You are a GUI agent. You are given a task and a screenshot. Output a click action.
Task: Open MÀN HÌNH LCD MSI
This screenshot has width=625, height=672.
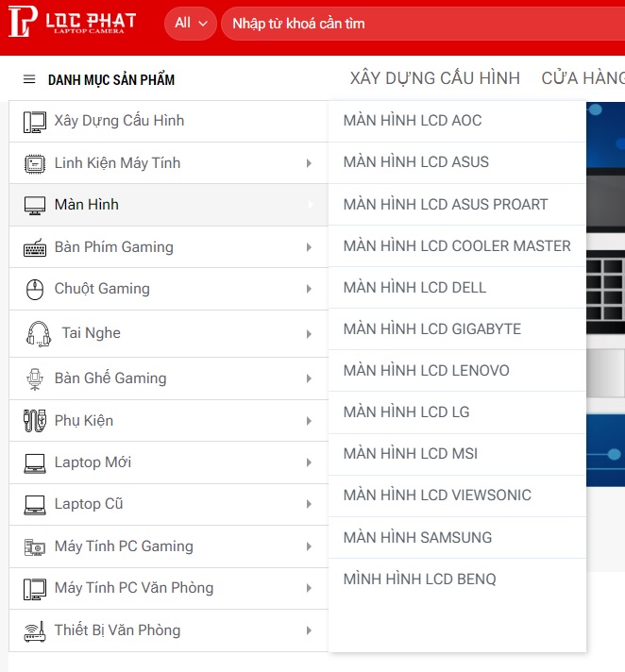[x=457, y=454]
